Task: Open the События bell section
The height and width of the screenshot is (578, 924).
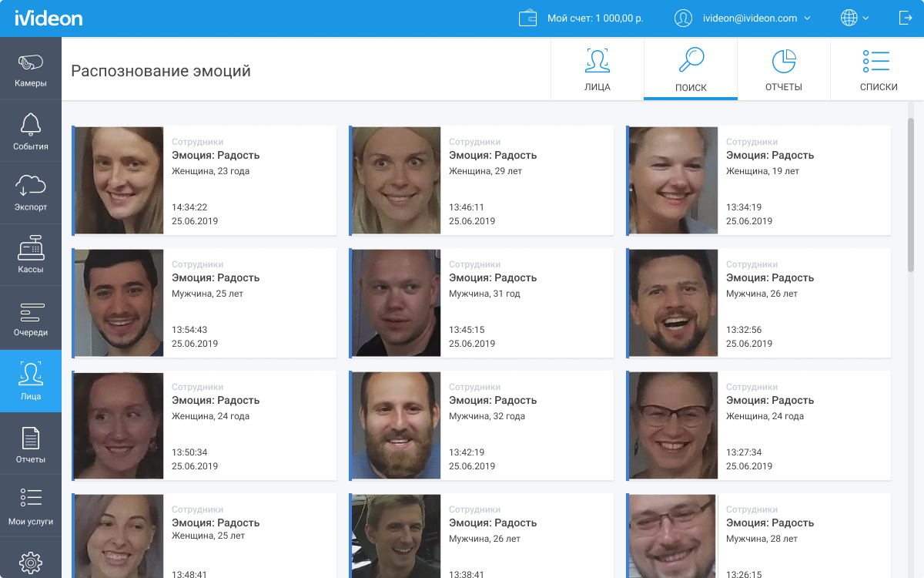Action: [x=31, y=131]
